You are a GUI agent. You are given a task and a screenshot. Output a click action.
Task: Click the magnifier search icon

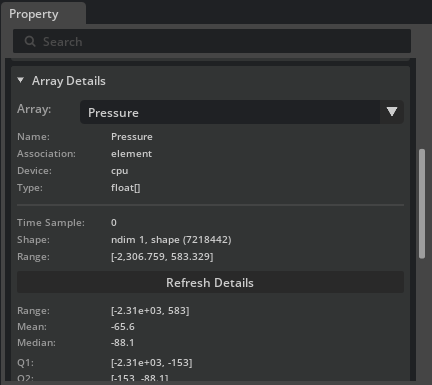[x=30, y=42]
